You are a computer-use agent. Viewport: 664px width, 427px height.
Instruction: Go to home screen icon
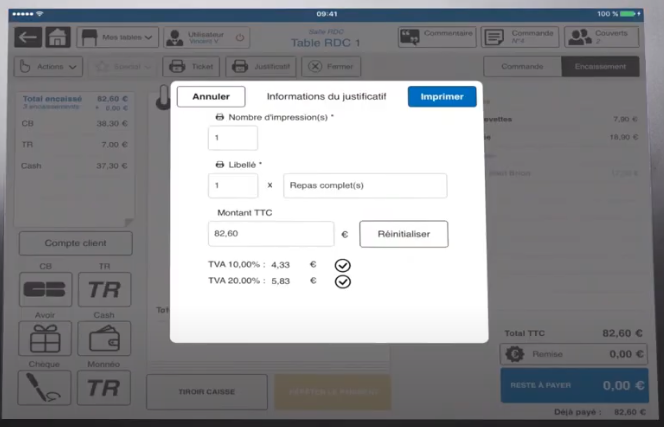click(57, 37)
